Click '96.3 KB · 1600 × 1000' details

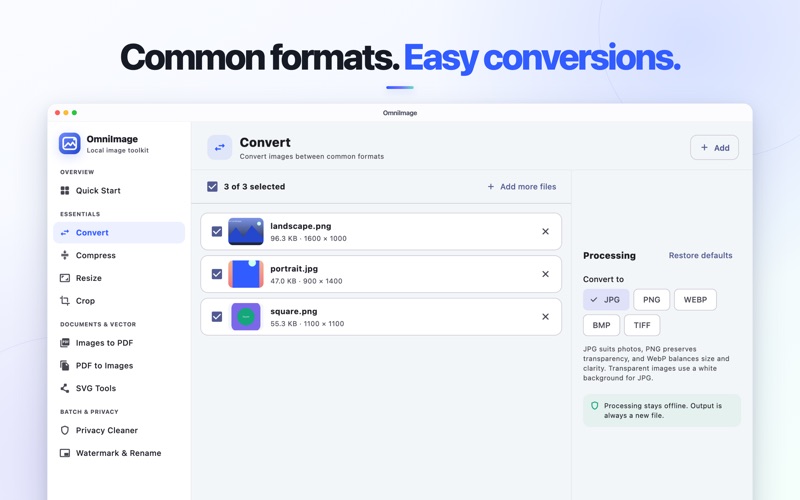(308, 238)
